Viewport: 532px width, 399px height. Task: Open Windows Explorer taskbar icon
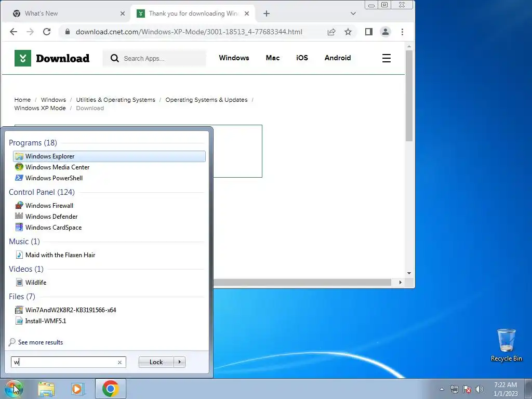point(46,389)
